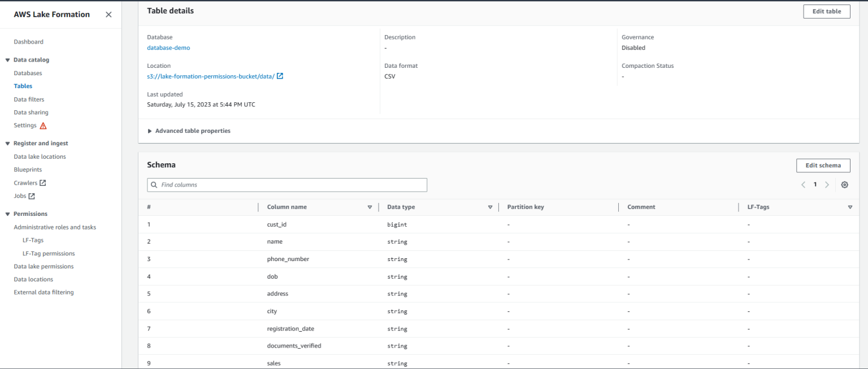Open the schema display preferences gear icon
This screenshot has height=369, width=868.
click(845, 185)
